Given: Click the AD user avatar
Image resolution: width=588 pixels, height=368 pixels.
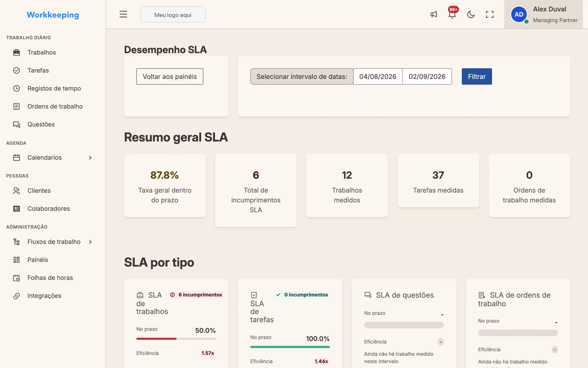Looking at the screenshot, I should point(519,14).
